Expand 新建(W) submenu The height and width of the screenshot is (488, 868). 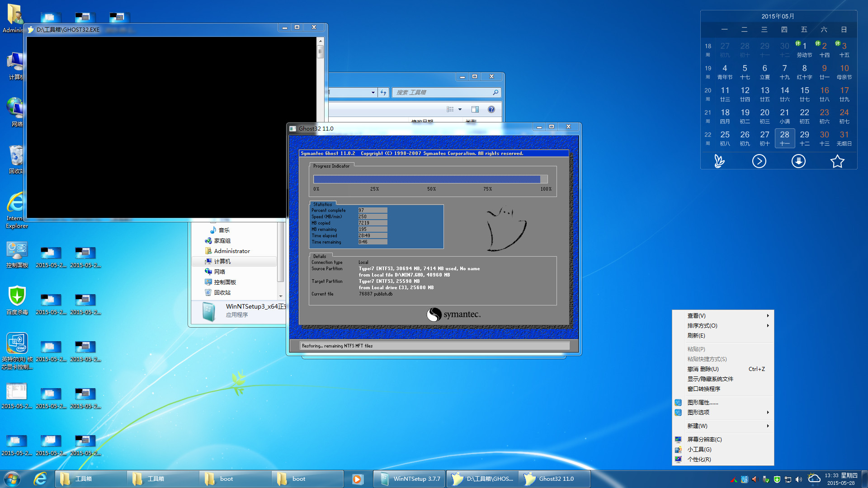point(723,426)
